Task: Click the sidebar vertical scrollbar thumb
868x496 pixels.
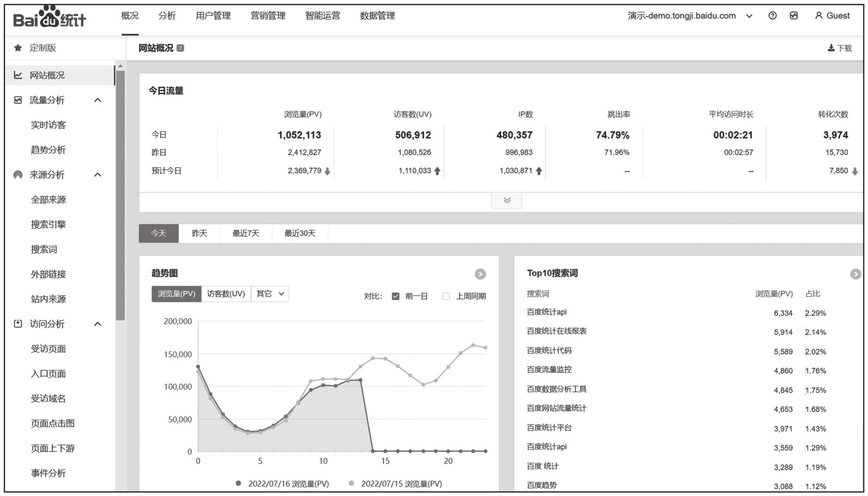Action: 120,195
